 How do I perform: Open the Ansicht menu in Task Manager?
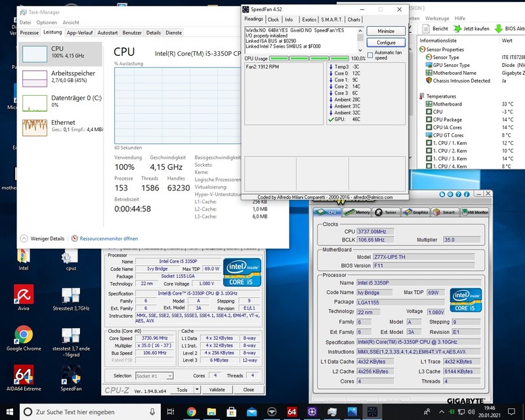click(71, 22)
